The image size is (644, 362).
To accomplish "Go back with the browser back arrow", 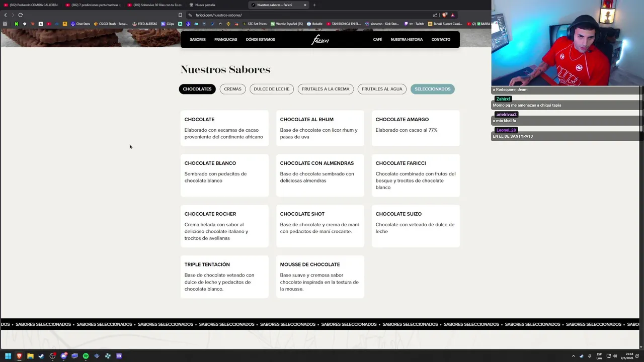I will [x=6, y=15].
